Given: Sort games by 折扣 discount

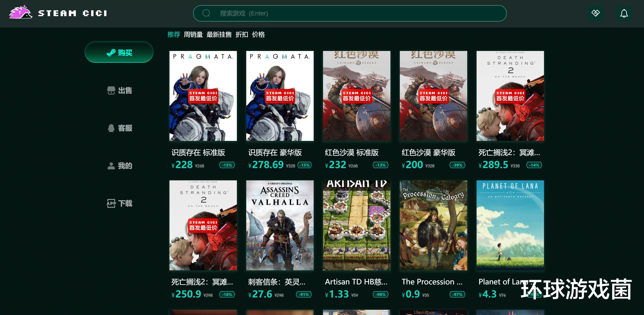Looking at the screenshot, I should pyautogui.click(x=242, y=35).
